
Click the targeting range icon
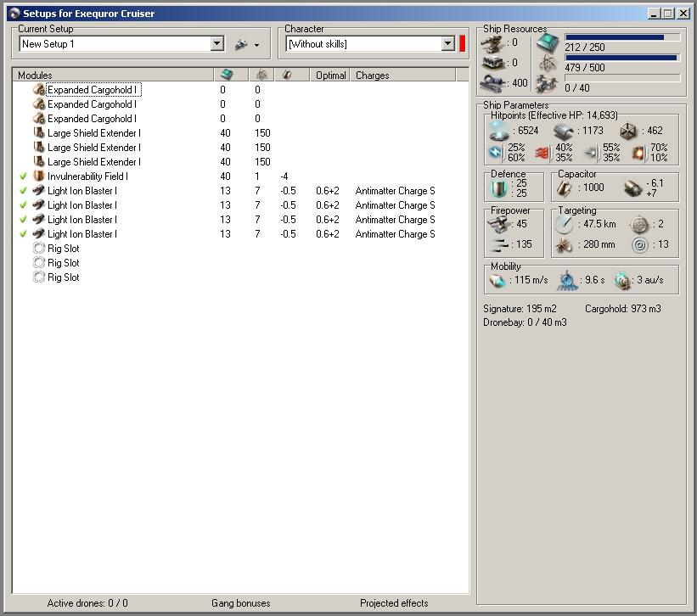565,224
